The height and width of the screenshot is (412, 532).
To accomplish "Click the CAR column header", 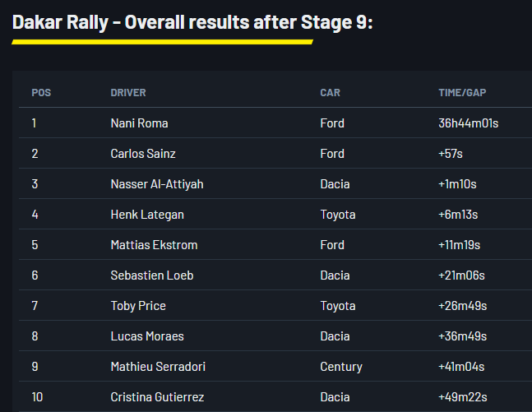I will pyautogui.click(x=330, y=93).
